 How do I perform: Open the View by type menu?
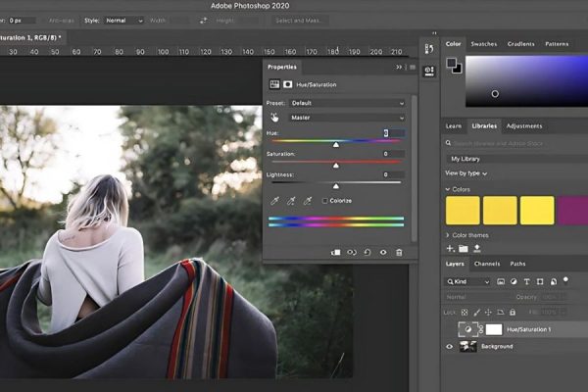click(467, 173)
